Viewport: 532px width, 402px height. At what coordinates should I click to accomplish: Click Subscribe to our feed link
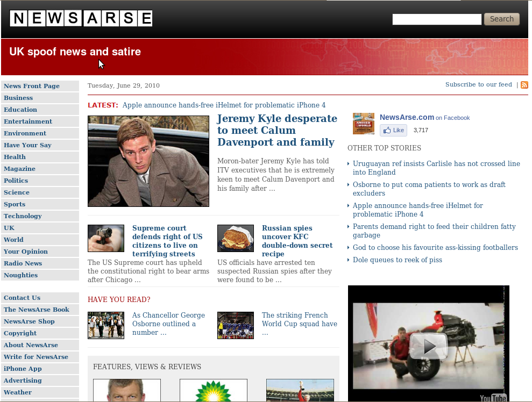(x=478, y=84)
